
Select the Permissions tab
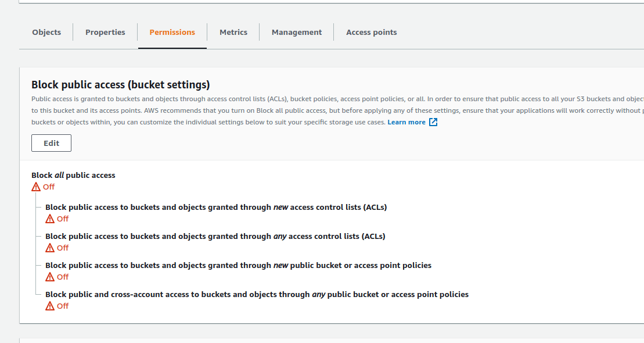[x=172, y=32]
